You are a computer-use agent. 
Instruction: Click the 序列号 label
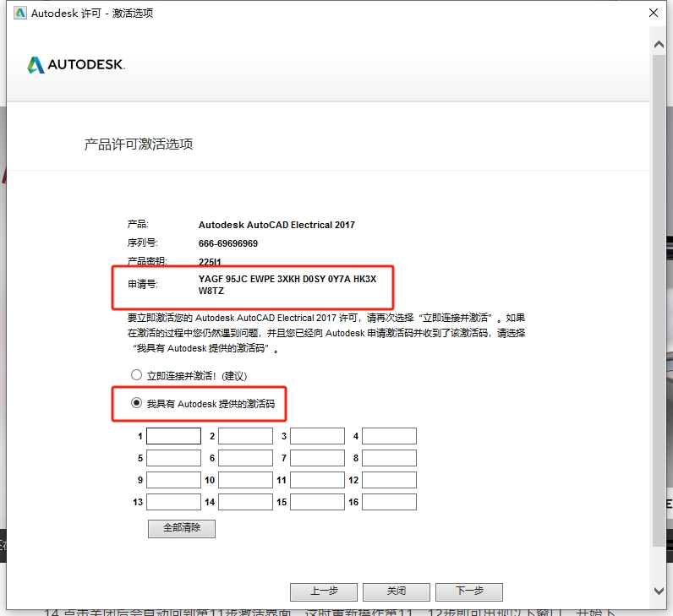[x=143, y=243]
